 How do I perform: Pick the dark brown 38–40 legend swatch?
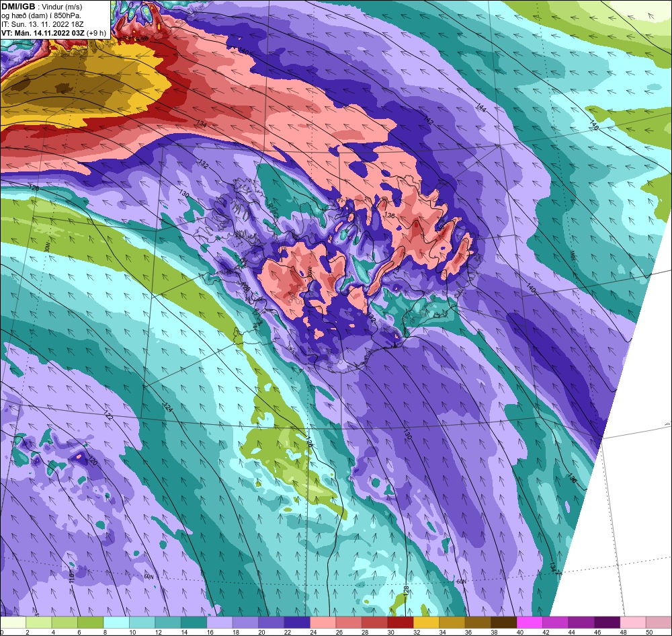(503, 623)
